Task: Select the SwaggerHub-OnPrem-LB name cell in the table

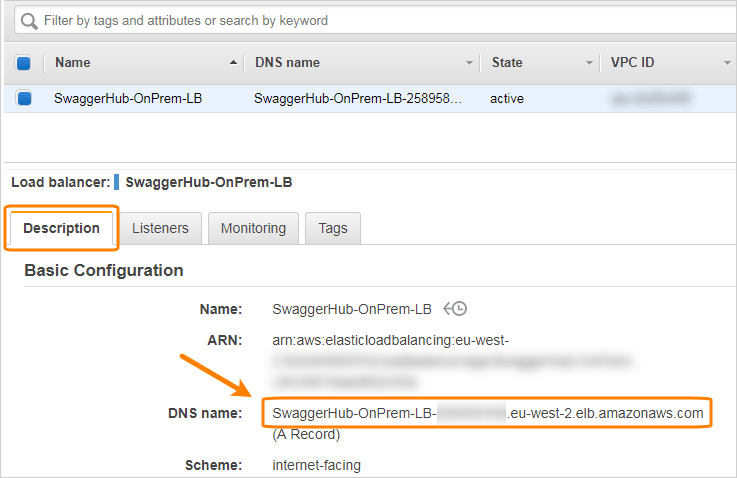Action: tap(128, 98)
